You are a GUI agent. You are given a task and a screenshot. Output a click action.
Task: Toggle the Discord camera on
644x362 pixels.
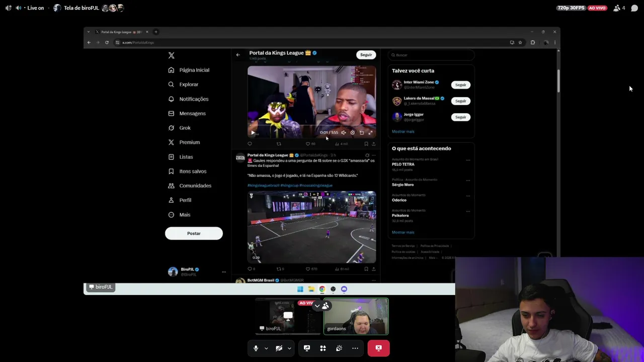point(279,348)
